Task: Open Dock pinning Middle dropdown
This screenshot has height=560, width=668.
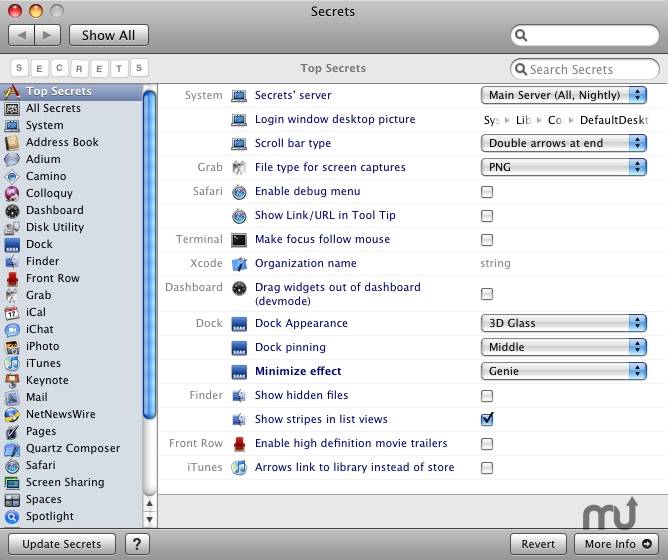Action: (x=564, y=347)
